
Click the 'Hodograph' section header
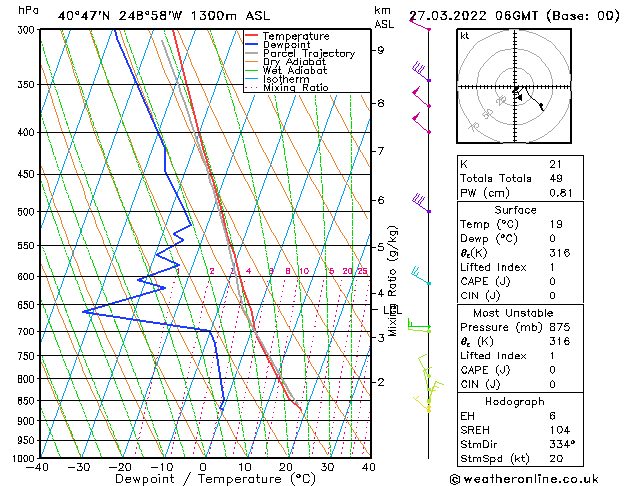pos(515,401)
